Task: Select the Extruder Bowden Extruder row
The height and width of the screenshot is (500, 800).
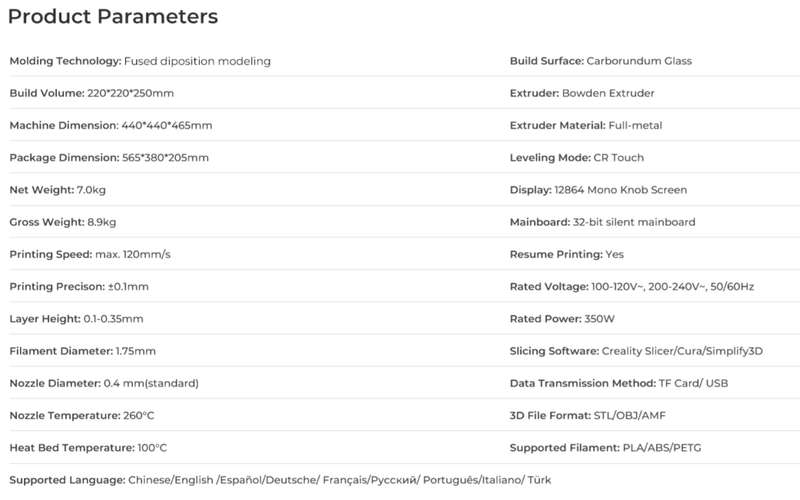Action: pos(582,93)
